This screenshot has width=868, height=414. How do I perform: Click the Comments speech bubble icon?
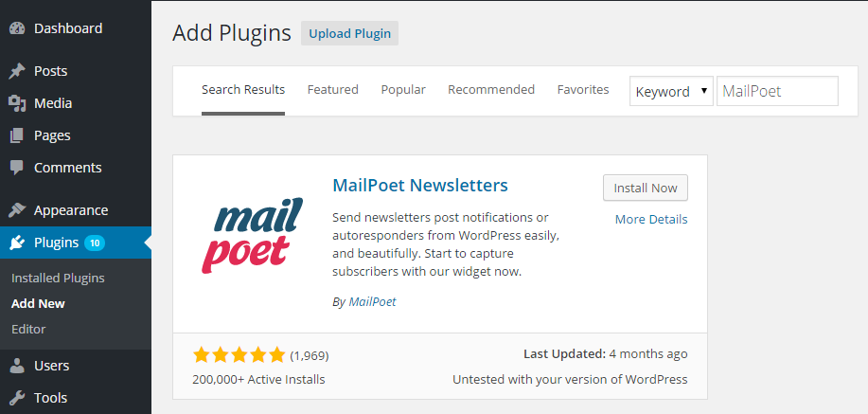tap(17, 168)
